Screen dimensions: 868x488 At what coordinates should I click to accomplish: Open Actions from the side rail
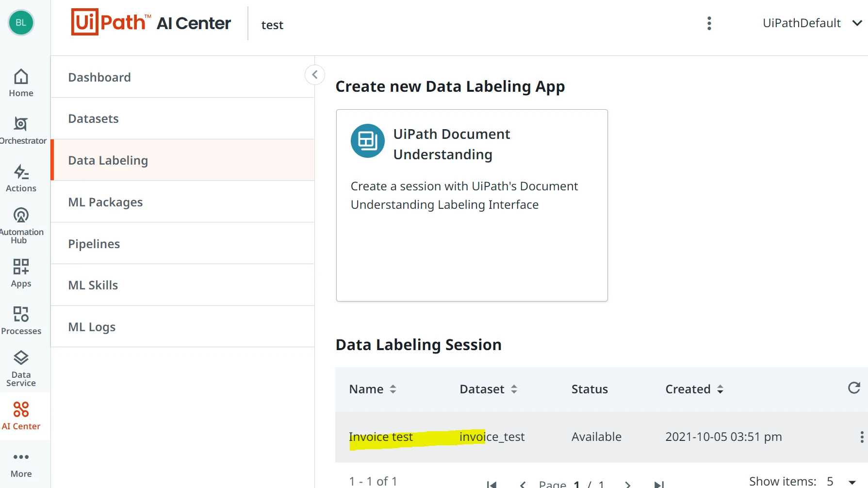(21, 178)
